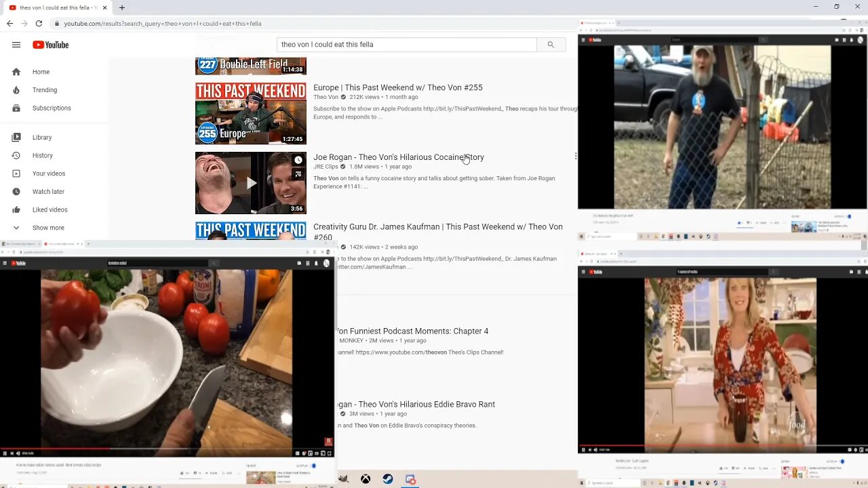Click Up next thumbnail in tomato salad window
The height and width of the screenshot is (488, 868).
(261, 477)
